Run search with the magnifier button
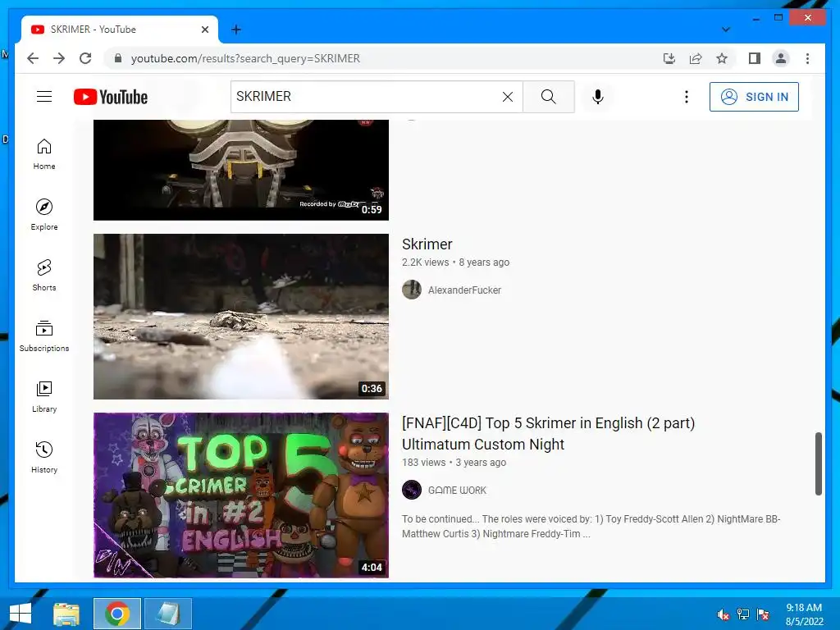 (549, 97)
